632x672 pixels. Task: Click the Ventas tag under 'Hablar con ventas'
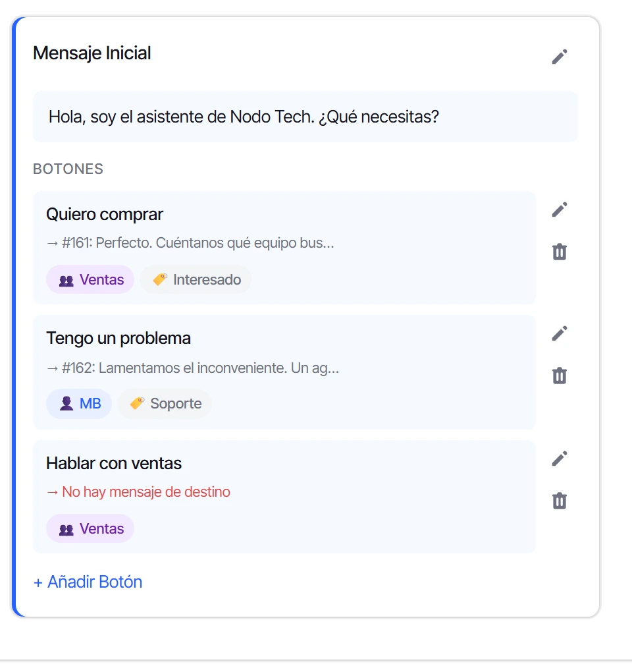[x=90, y=529]
